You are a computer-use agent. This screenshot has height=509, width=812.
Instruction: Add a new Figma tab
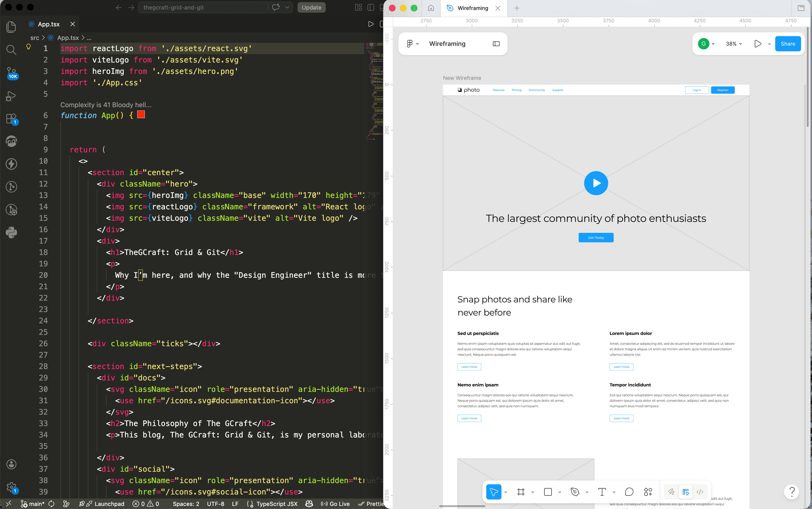click(x=517, y=8)
